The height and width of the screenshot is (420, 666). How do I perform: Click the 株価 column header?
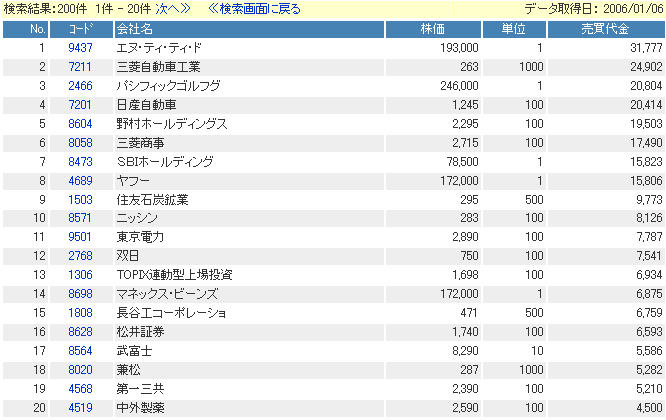(433, 29)
